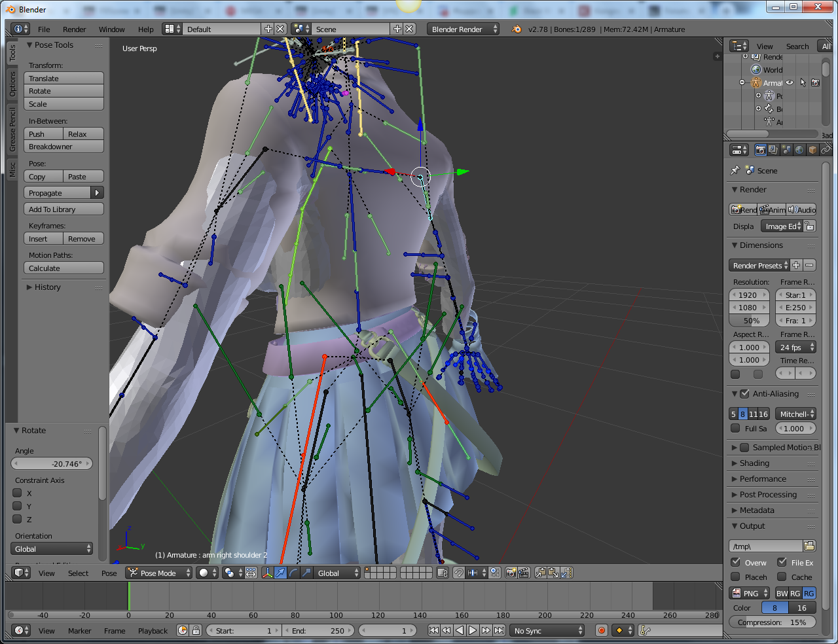Disable the Anti-Aliasing checkbox

(744, 393)
